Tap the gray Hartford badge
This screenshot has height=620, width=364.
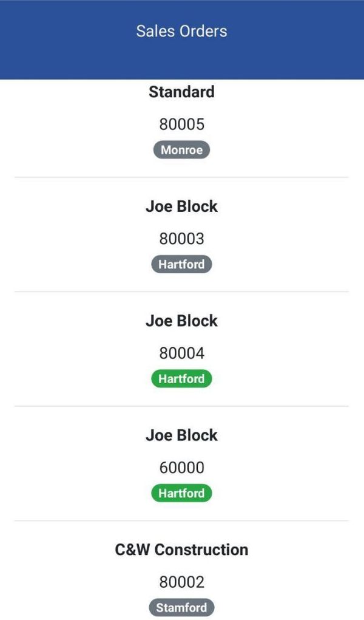coord(181,265)
